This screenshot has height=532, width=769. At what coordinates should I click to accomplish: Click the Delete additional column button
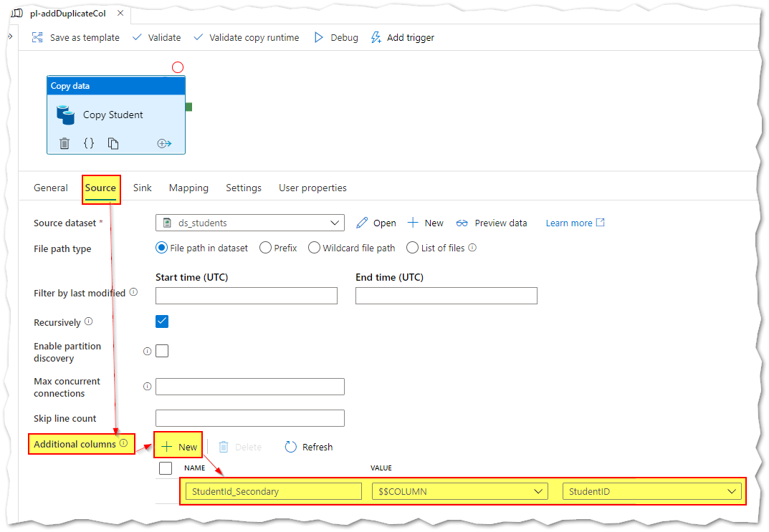point(240,447)
